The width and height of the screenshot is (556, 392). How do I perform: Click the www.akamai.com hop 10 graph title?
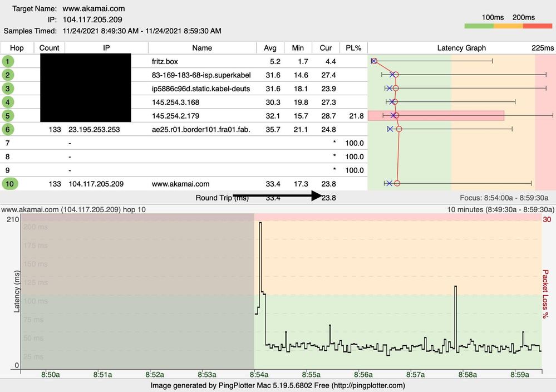pyautogui.click(x=73, y=209)
